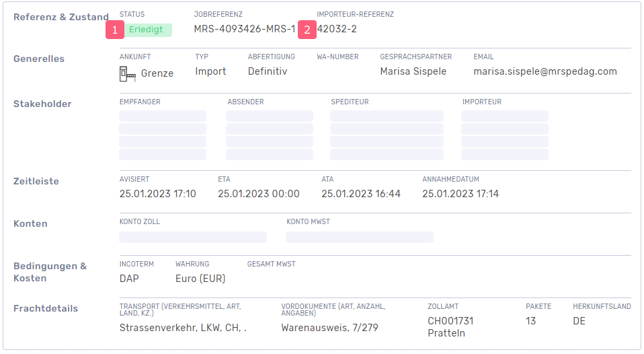Click the border barrier icon beside Grenze

[127, 73]
